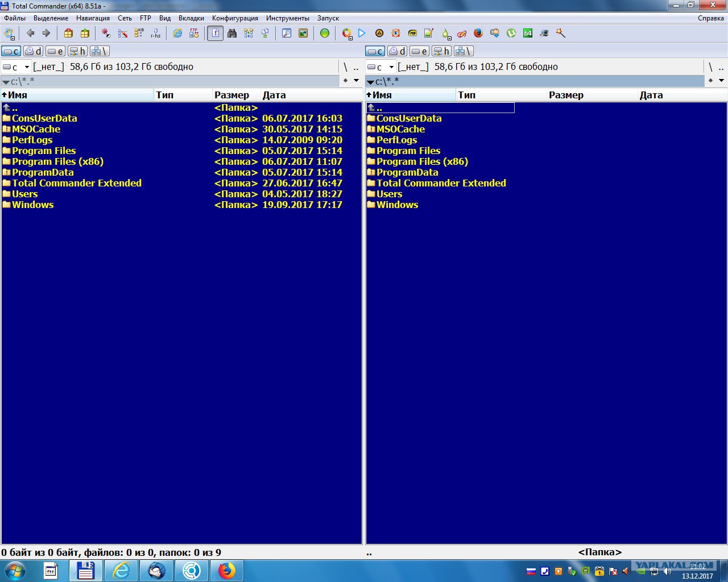Switch right panel to drive c

[375, 51]
